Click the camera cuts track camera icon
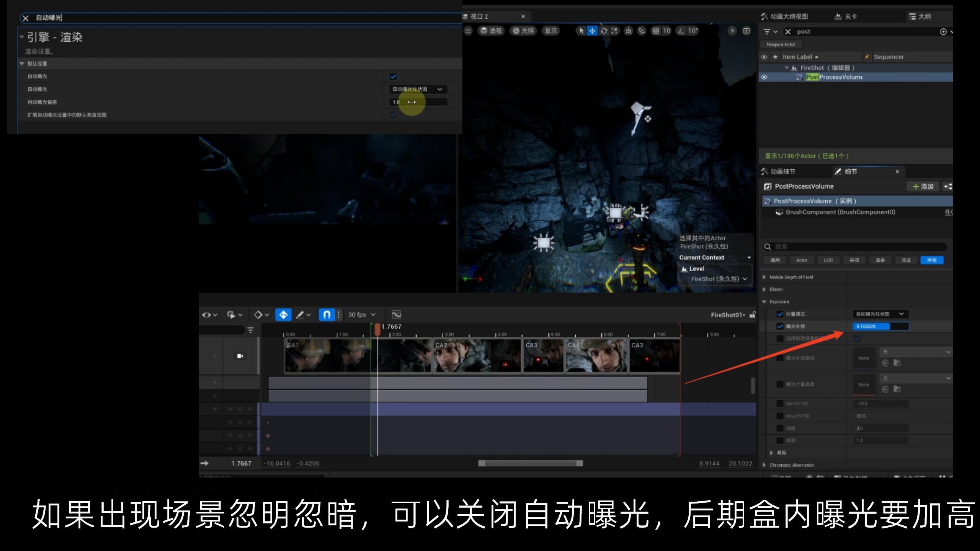The height and width of the screenshot is (551, 980). [240, 356]
